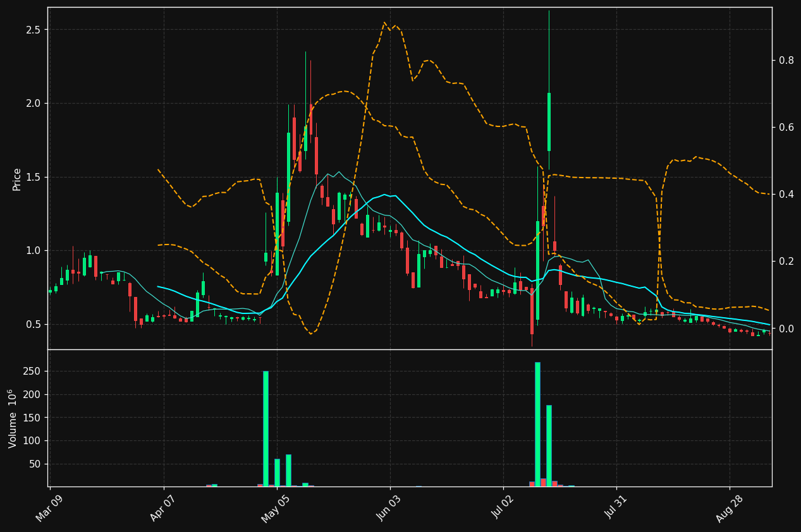Click the 0.2 right-axis tick label
Viewport: 801px width, 532px height.
[786, 261]
